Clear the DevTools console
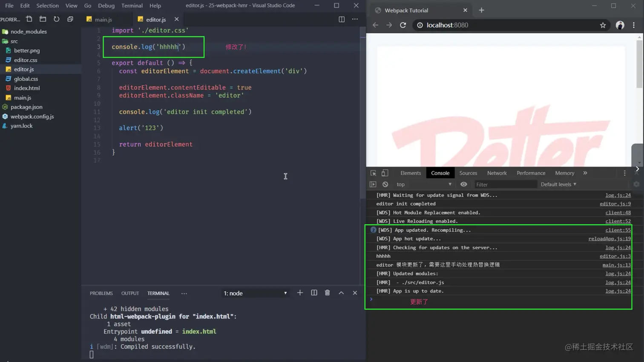644x362 pixels. point(385,185)
